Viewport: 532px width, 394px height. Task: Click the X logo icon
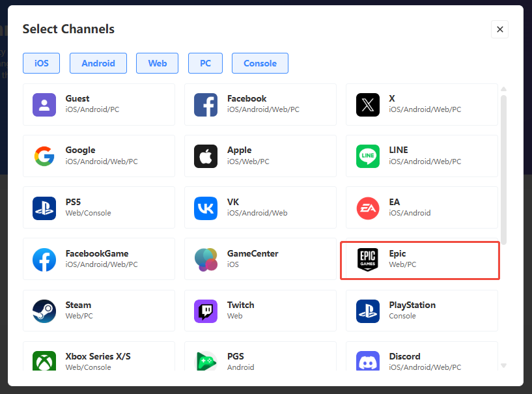(x=368, y=105)
